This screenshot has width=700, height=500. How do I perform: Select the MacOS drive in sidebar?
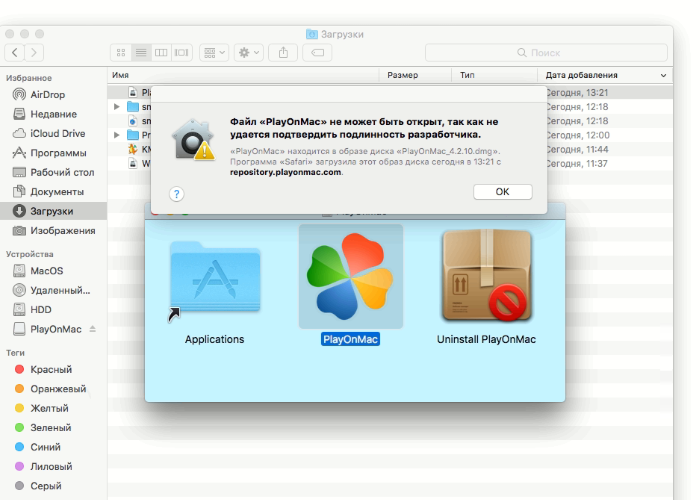coord(54,271)
